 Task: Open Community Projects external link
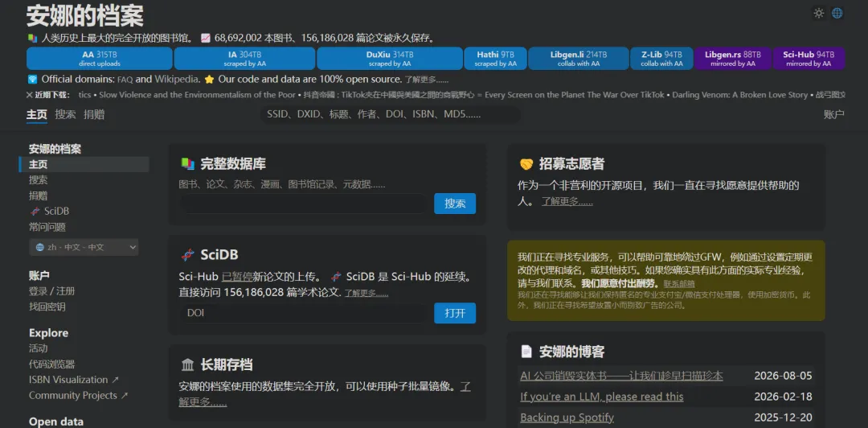(79, 395)
